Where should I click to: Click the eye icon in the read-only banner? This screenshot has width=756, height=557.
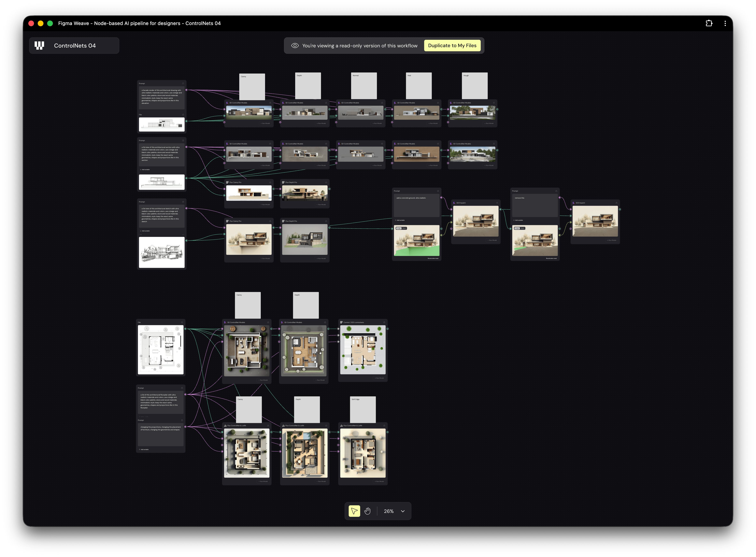click(295, 45)
